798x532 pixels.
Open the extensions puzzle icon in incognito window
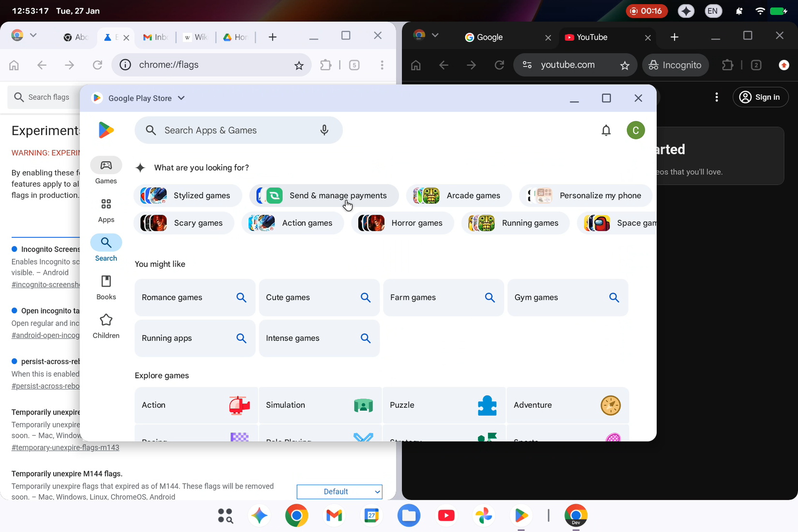727,65
